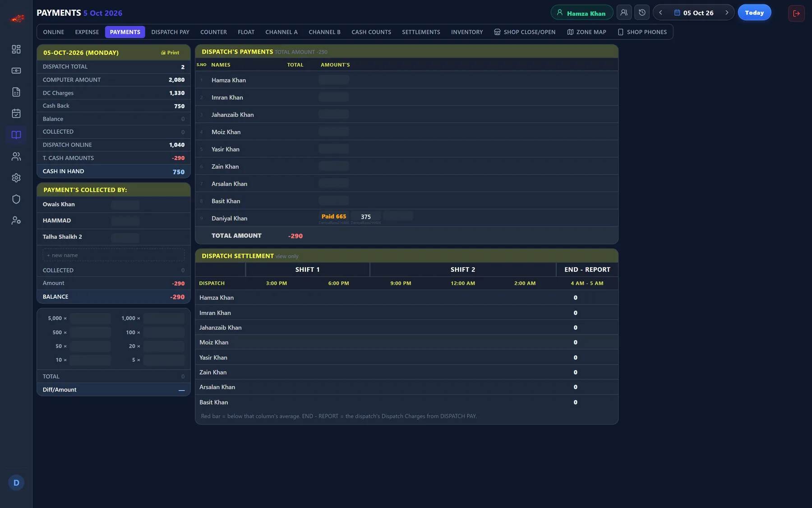Screen dimensions: 812x508
Task: Click the Paid 665 entry for Daniyal Khan
Action: point(334,217)
